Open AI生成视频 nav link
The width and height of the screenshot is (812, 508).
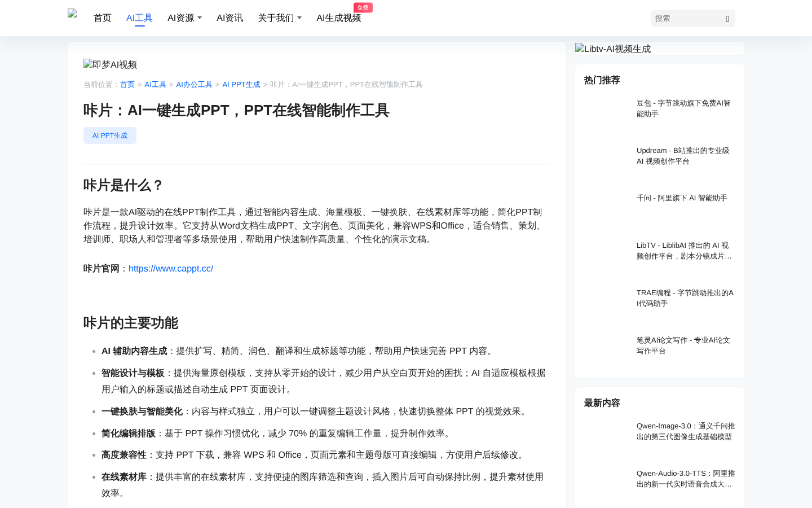[x=338, y=18]
